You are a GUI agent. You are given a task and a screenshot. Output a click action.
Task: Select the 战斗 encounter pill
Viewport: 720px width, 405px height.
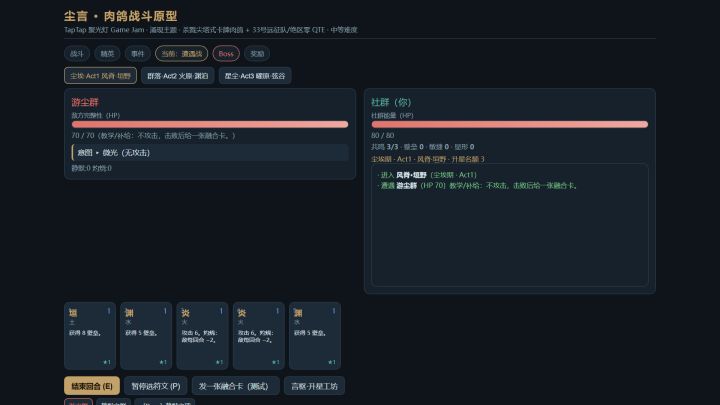[x=77, y=54]
